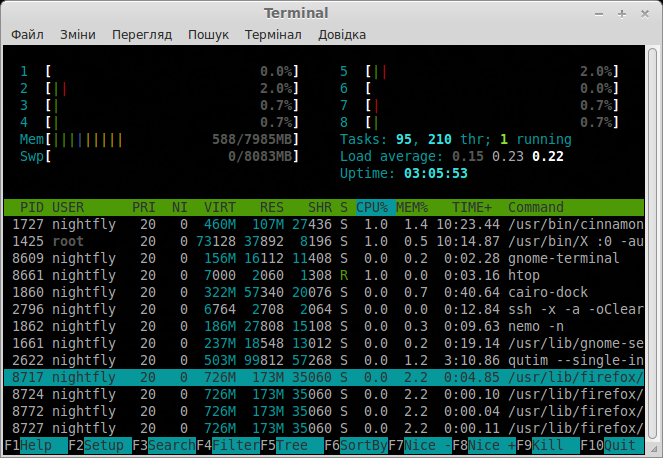
Task: Open the Файл menu
Action: 27,35
